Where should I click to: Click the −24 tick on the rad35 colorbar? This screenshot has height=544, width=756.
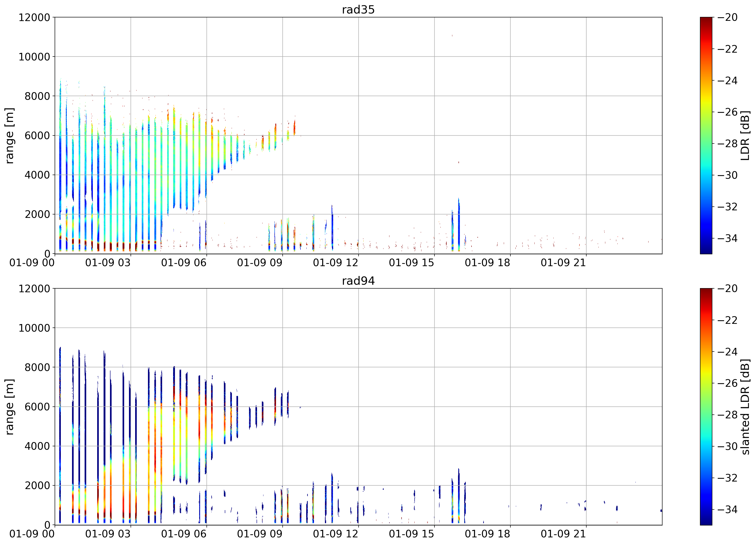tap(727, 80)
